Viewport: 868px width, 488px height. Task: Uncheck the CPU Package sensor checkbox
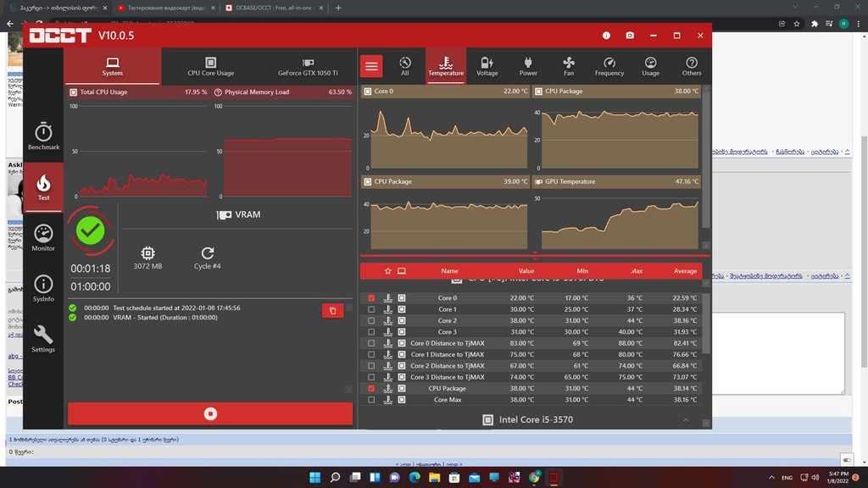point(371,389)
